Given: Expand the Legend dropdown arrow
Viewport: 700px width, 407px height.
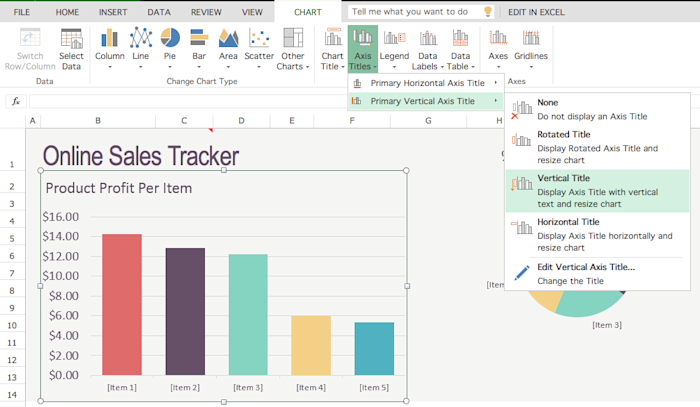Looking at the screenshot, I should [x=394, y=67].
